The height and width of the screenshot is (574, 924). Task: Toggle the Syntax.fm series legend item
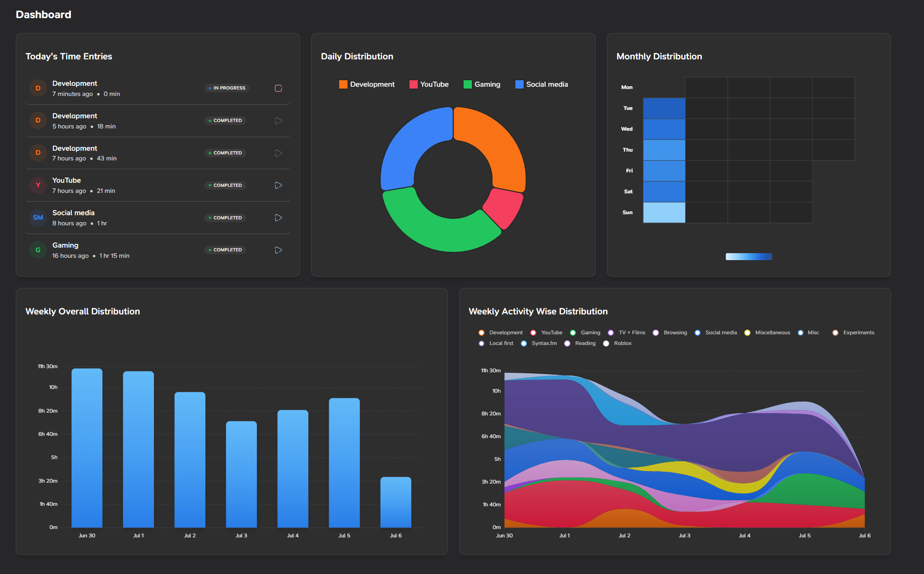(524, 343)
